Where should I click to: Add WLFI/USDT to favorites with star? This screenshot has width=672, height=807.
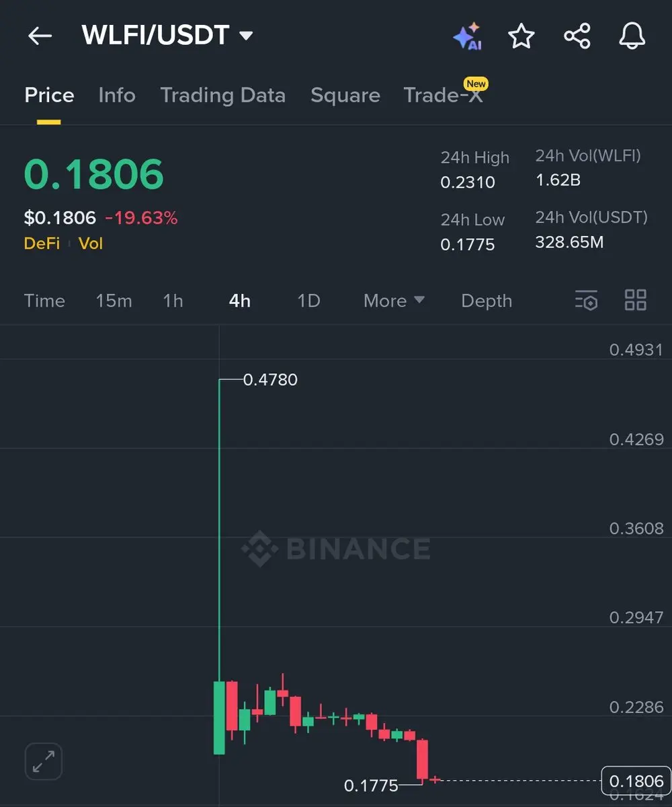[x=521, y=36]
